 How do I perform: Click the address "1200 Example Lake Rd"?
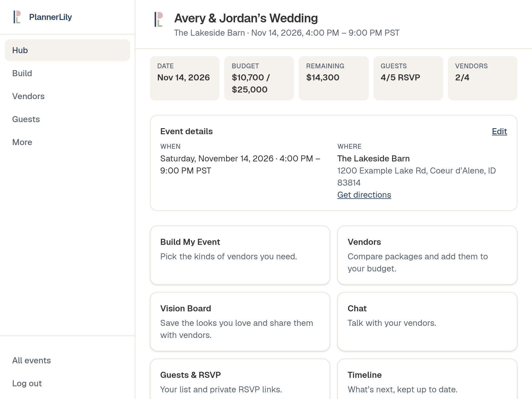[381, 170]
